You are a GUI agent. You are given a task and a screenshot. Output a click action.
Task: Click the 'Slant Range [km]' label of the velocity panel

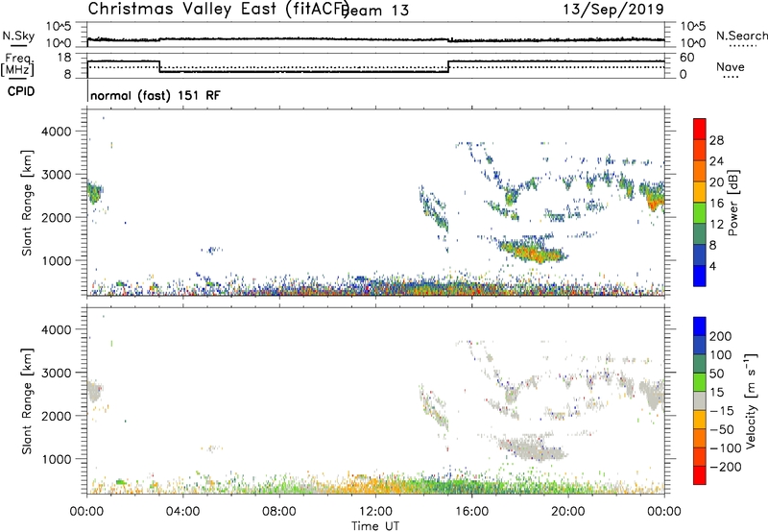(x=27, y=401)
